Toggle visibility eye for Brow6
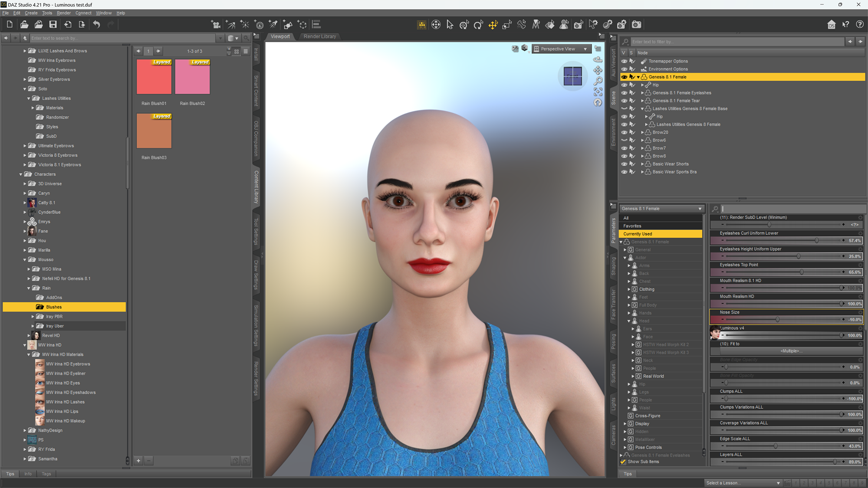This screenshot has width=868, height=488. pyautogui.click(x=624, y=140)
